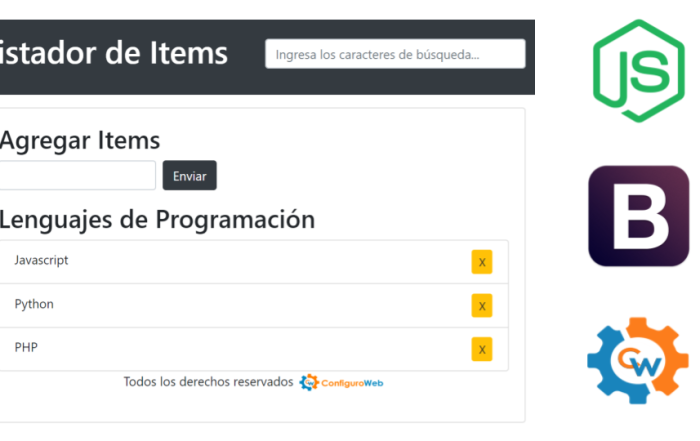This screenshot has width=700, height=441.
Task: Click the Node.js hexagon logo
Action: 639,71
